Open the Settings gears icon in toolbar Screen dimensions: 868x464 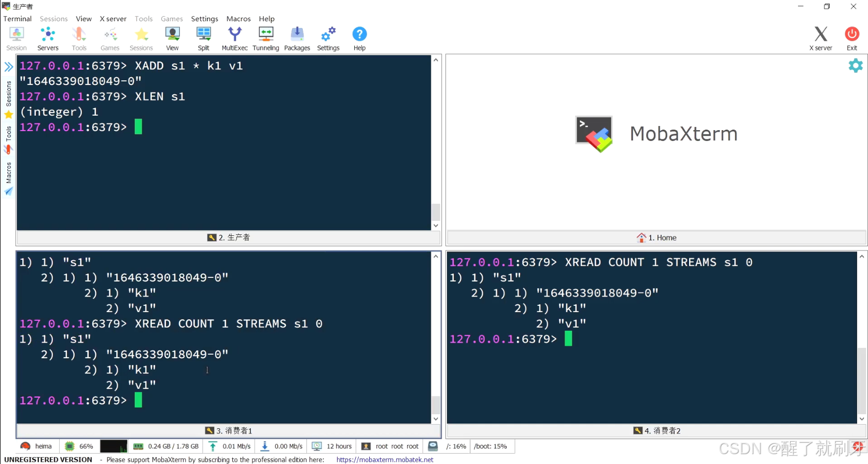tap(328, 39)
